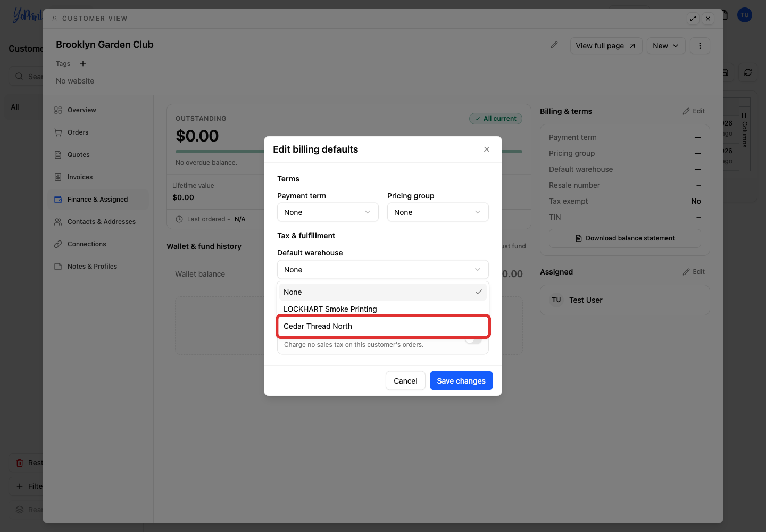Open the Overview section
This screenshot has width=766, height=532.
tap(98, 110)
